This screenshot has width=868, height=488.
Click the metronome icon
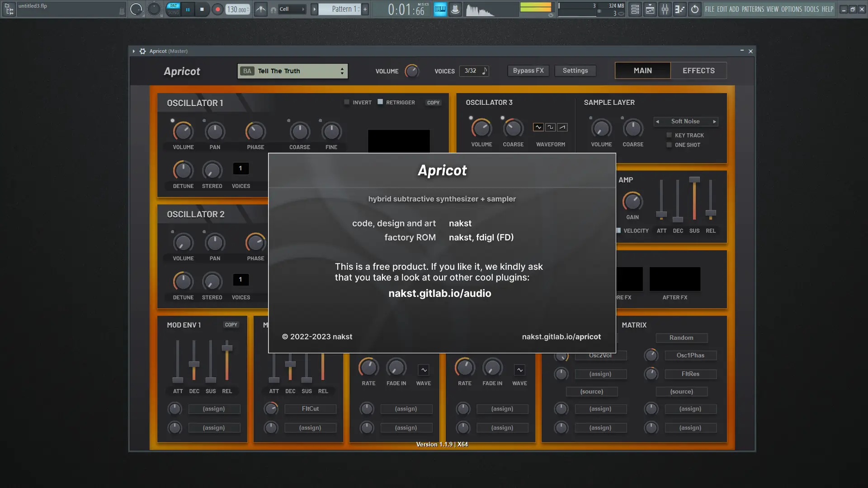point(261,9)
